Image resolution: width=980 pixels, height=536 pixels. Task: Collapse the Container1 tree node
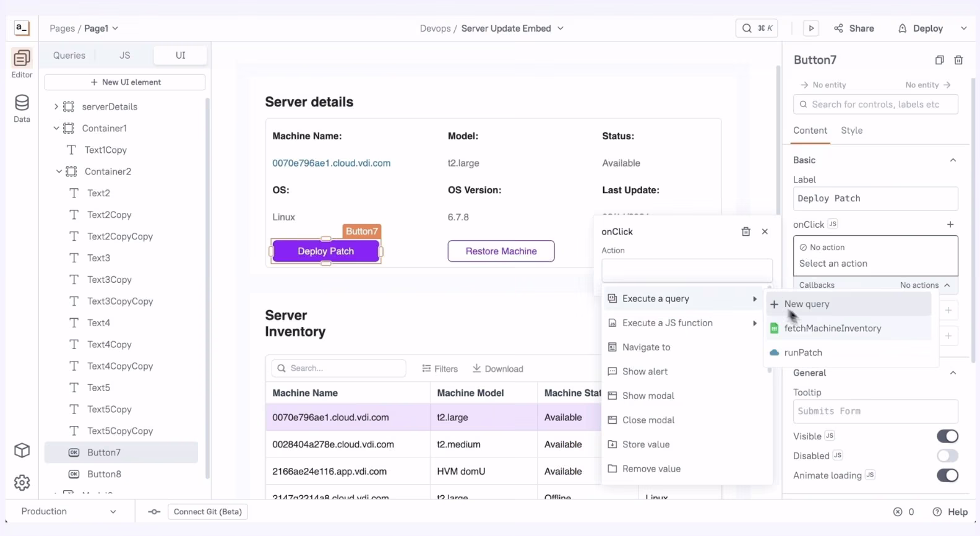coord(56,128)
